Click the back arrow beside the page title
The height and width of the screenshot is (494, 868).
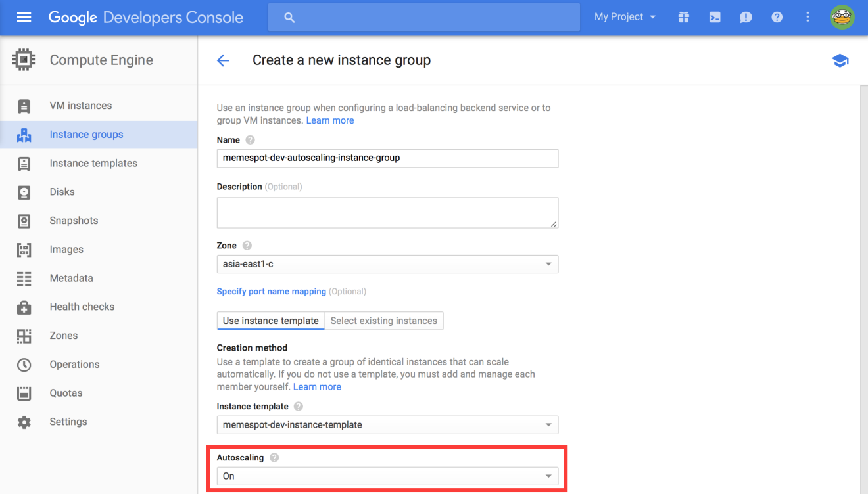[x=224, y=60]
